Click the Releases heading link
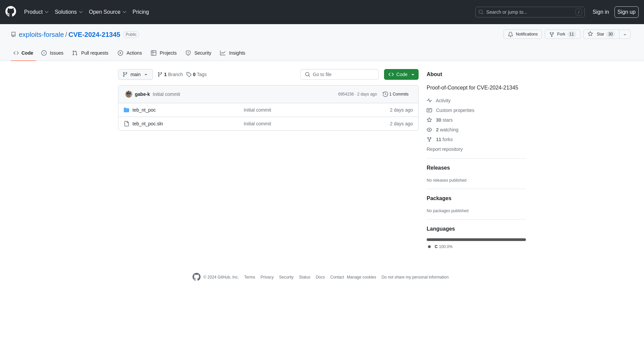Screen dimensions: 644x362 [438, 168]
